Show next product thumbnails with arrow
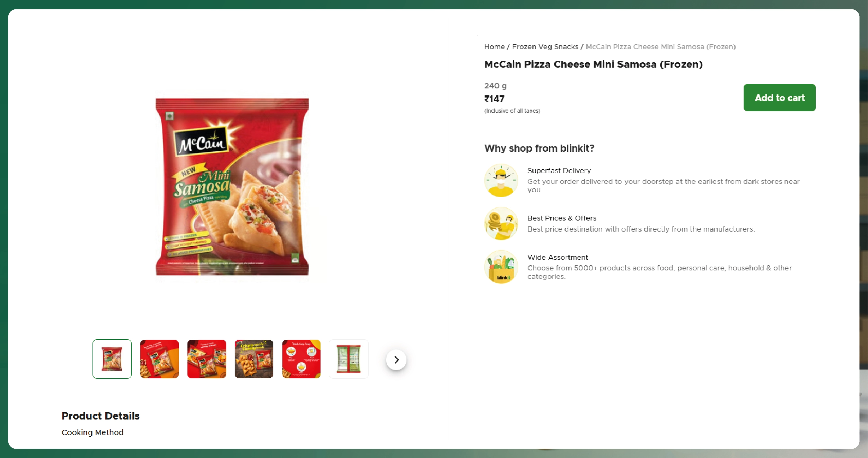Screen dimensions: 868x458 point(396,360)
